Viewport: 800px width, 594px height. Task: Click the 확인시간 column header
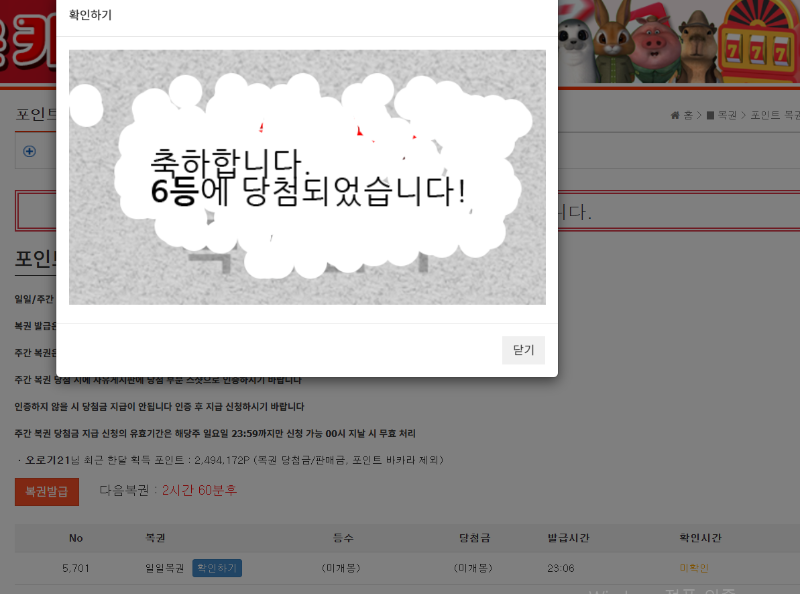tap(700, 538)
